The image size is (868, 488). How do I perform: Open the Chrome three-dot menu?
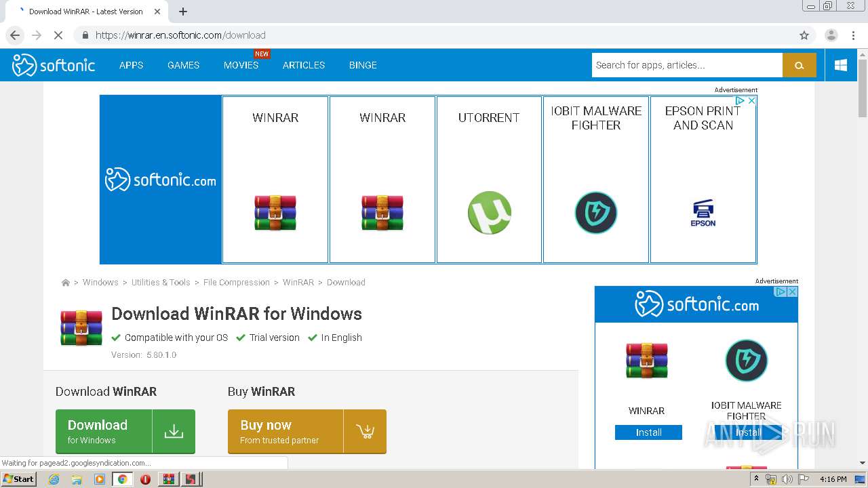853,35
